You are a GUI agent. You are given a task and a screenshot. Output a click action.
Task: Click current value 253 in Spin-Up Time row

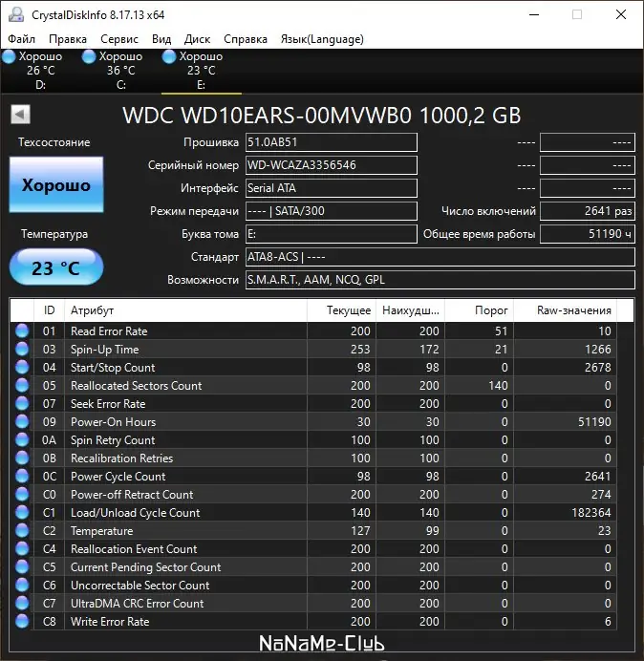coord(360,350)
